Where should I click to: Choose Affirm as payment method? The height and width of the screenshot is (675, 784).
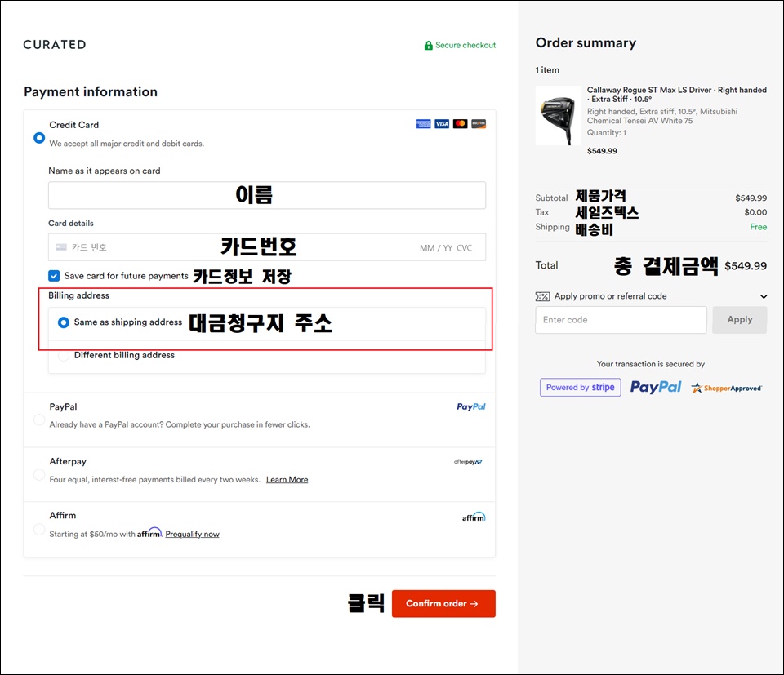(39, 529)
